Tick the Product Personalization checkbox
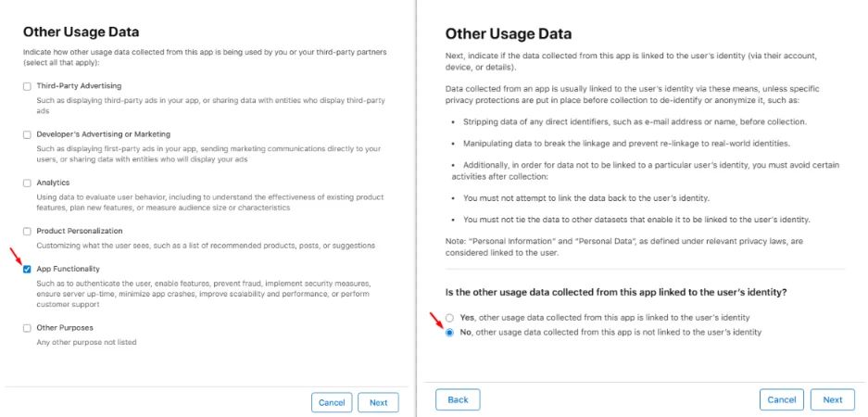868x417 pixels. click(x=28, y=231)
